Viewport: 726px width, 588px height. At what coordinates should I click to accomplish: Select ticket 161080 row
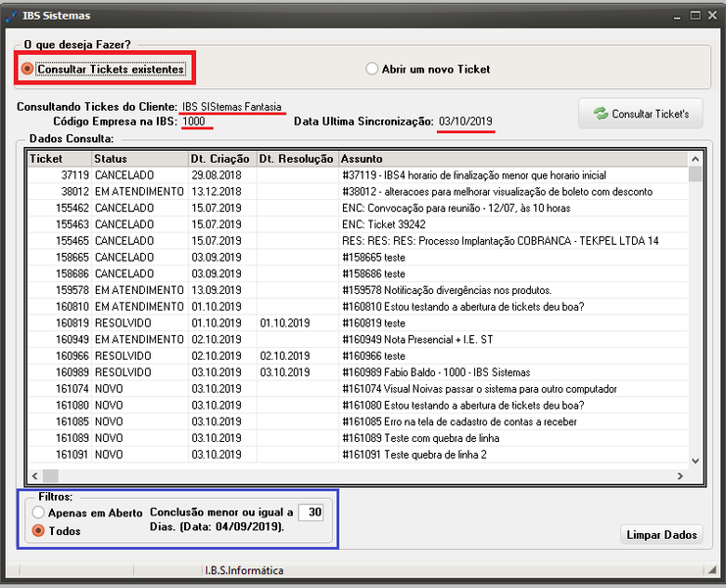[358, 406]
